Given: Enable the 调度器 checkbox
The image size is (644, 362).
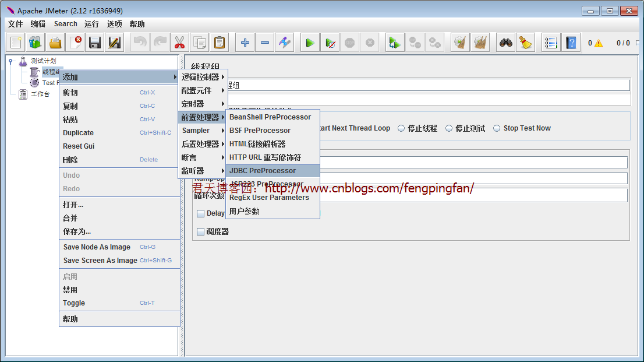Looking at the screenshot, I should pyautogui.click(x=200, y=232).
